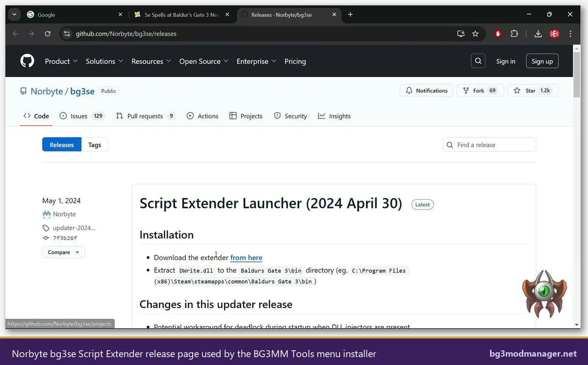Open the Actions tab
Image resolution: width=588 pixels, height=365 pixels.
(x=202, y=116)
